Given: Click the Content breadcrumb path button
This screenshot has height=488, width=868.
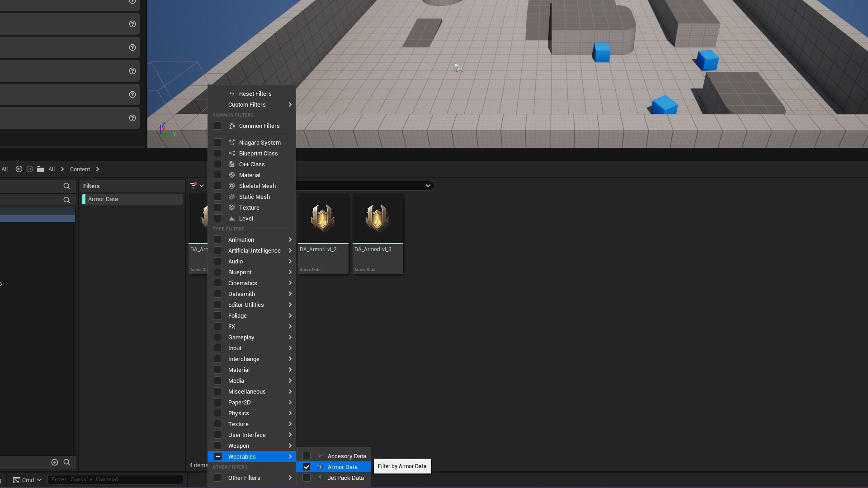Looking at the screenshot, I should [80, 169].
